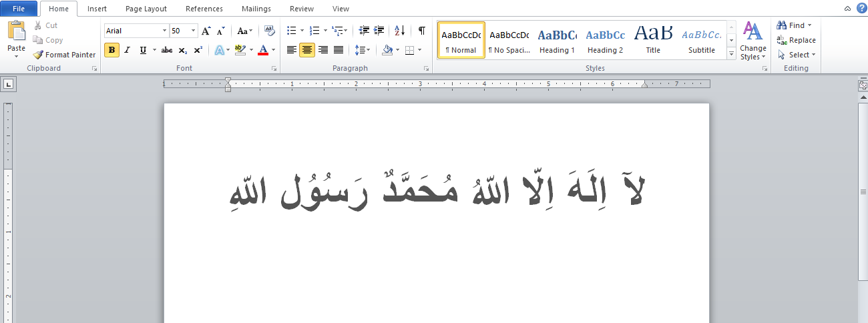The image size is (868, 323).
Task: Click Grow Font button
Action: coord(206,31)
